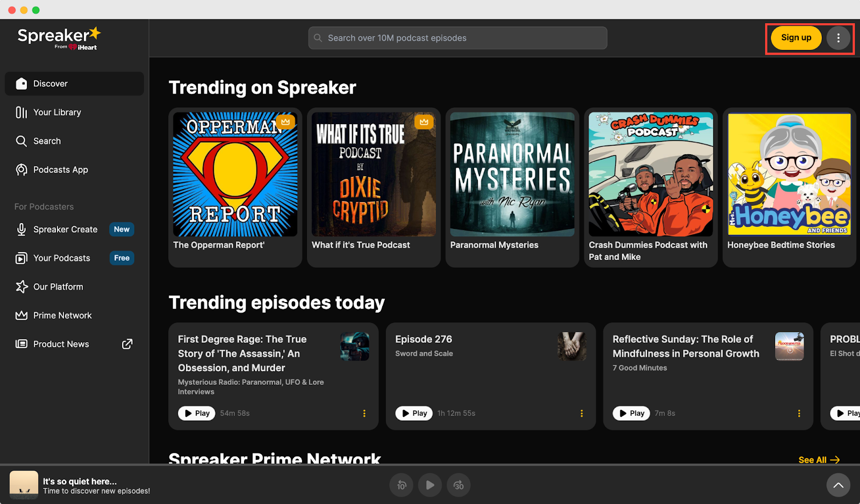This screenshot has height=504, width=860.
Task: Open Your Podcasts
Action: pyautogui.click(x=74, y=258)
